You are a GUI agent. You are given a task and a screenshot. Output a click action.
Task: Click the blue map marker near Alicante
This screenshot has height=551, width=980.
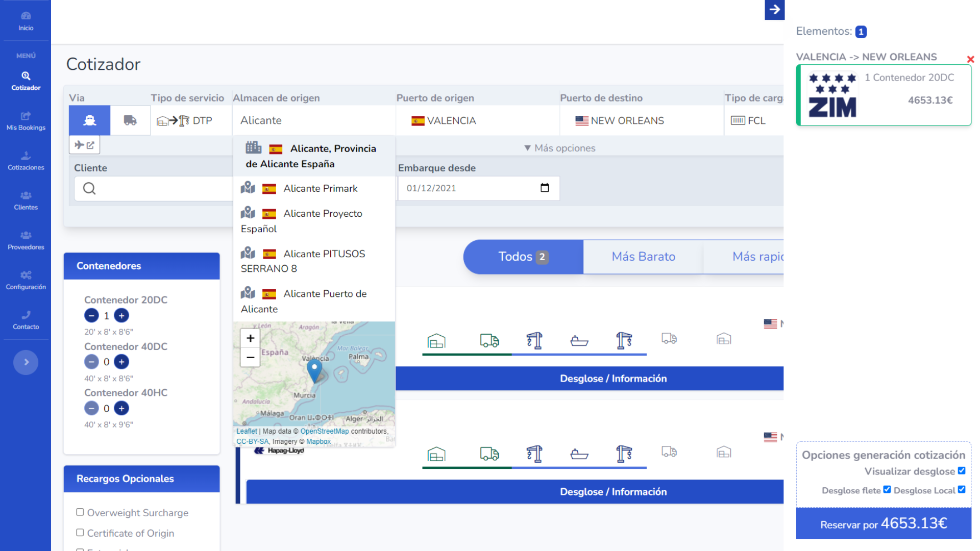(x=314, y=371)
